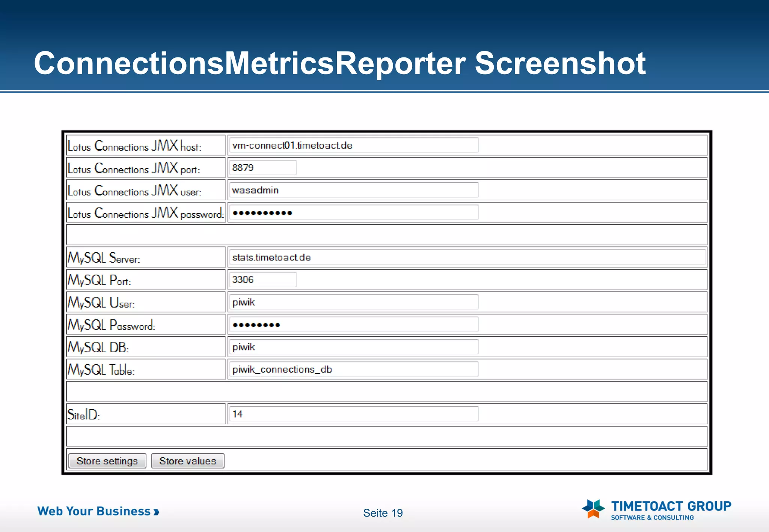This screenshot has width=769, height=532.
Task: Focus the MySQL DB input field
Action: point(353,347)
